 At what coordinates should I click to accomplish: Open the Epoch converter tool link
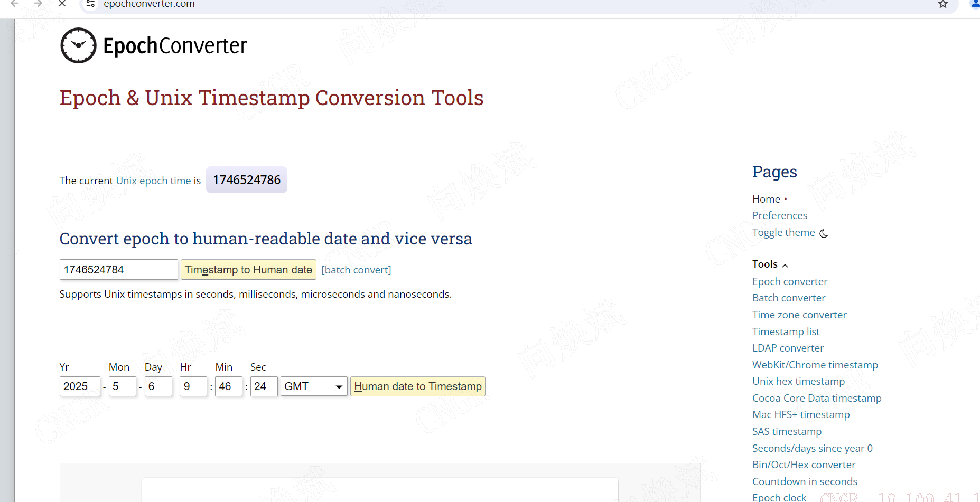(x=790, y=281)
